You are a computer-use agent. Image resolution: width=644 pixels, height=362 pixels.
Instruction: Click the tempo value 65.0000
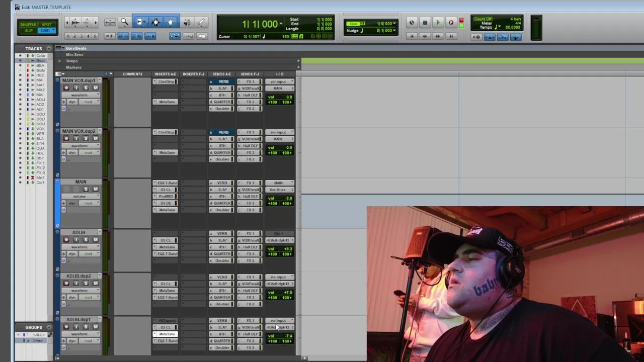click(x=512, y=27)
